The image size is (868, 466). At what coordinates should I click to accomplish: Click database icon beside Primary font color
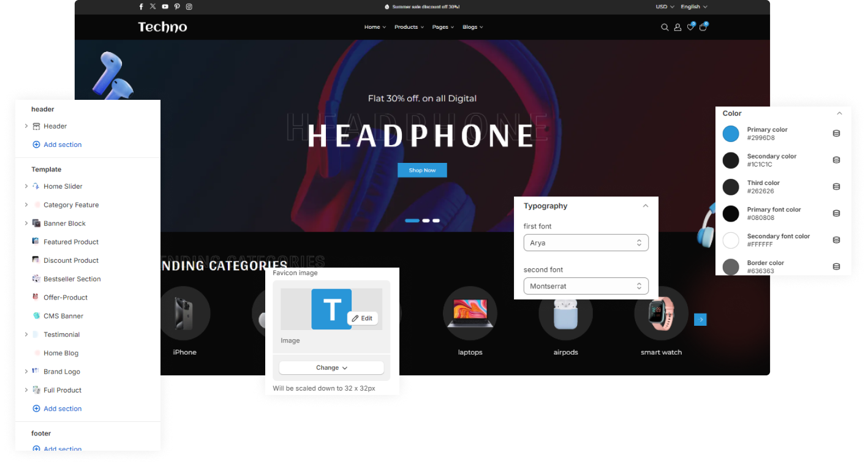[836, 213]
